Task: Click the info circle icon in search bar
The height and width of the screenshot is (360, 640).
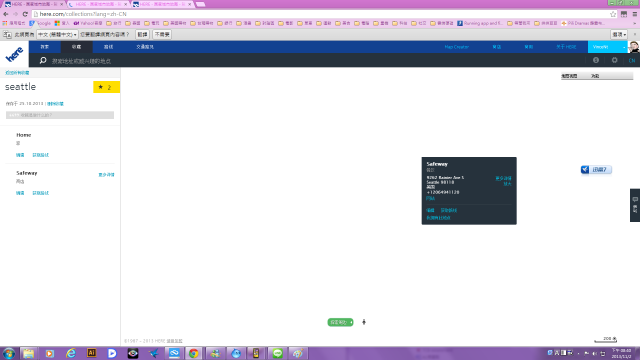Action: pyautogui.click(x=596, y=60)
